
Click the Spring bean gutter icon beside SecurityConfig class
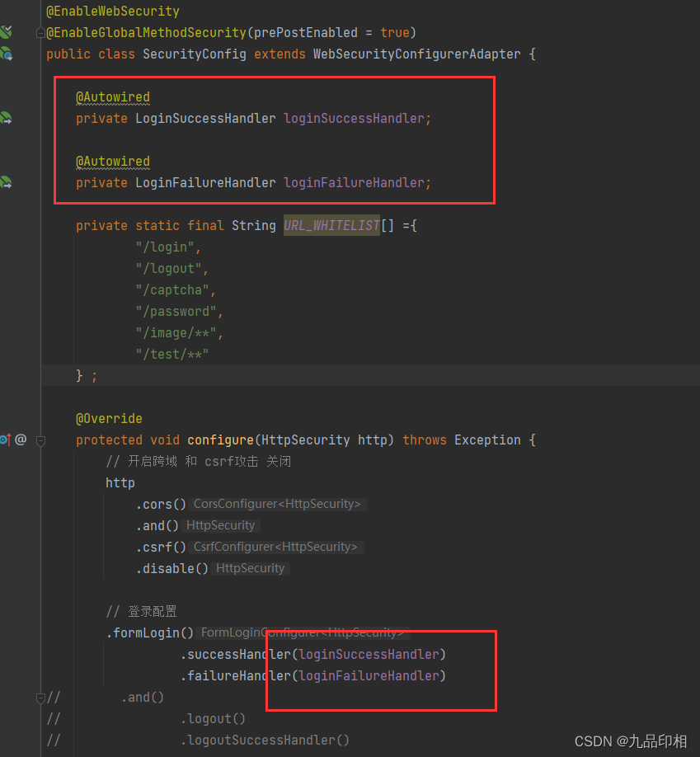click(7, 53)
